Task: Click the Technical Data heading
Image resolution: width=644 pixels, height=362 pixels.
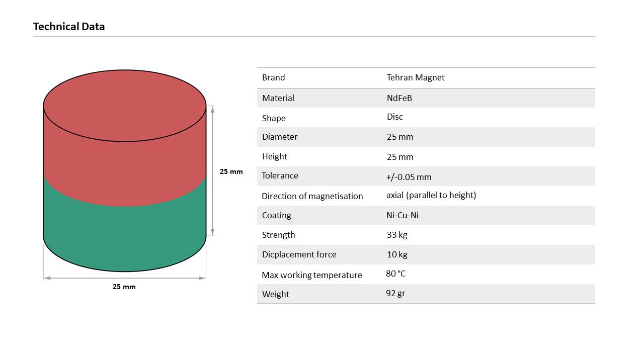Action: click(69, 27)
